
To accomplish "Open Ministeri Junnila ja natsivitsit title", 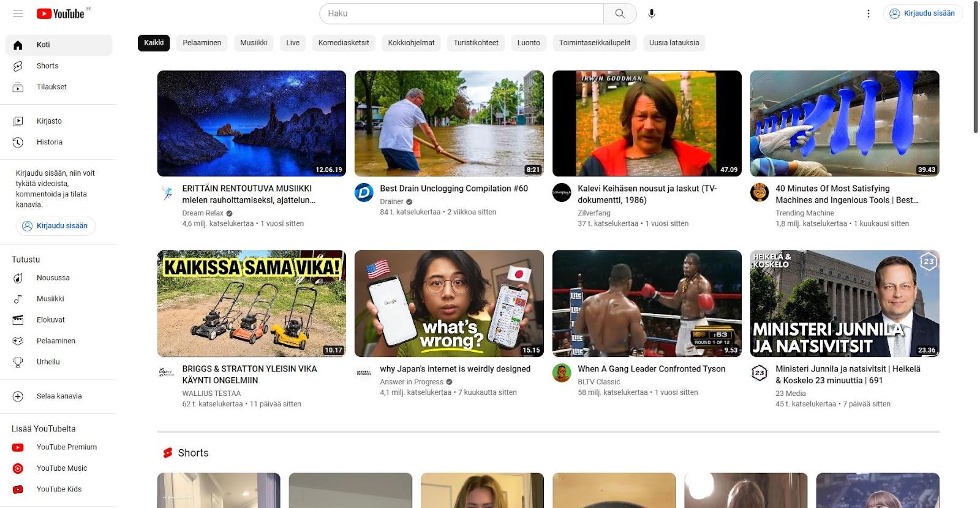I will click(848, 374).
